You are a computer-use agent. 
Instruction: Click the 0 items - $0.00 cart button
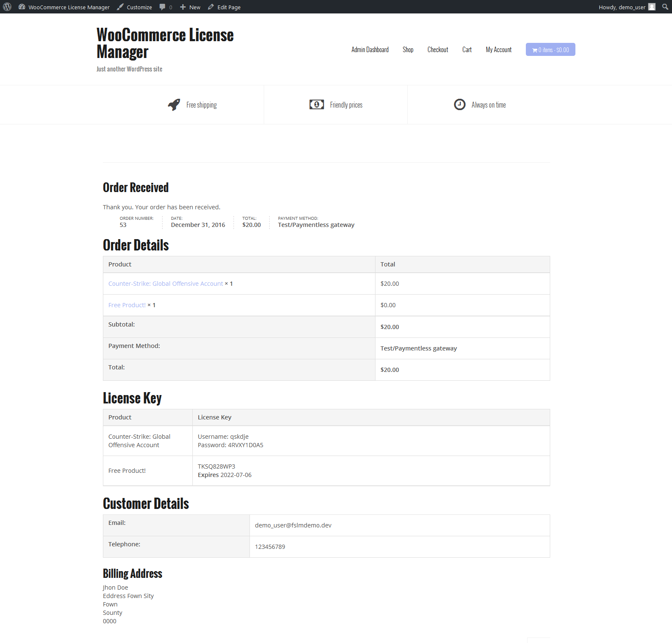coord(550,50)
